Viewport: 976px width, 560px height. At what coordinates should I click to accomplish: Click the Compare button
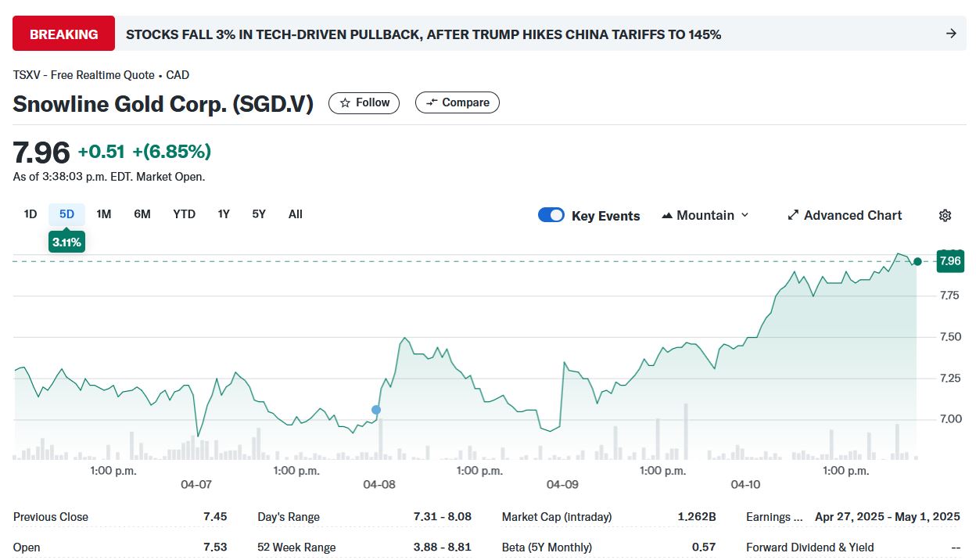click(457, 102)
